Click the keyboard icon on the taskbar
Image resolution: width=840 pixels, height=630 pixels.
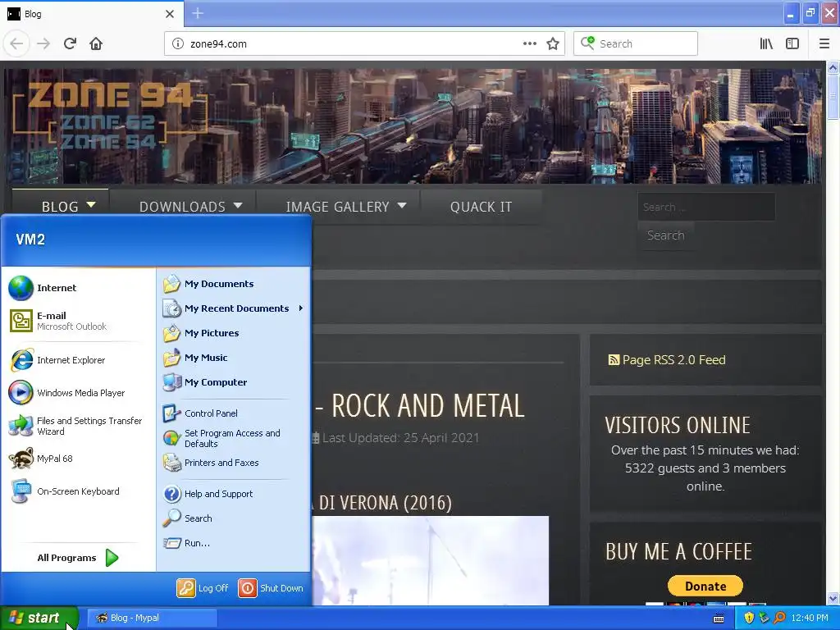pyautogui.click(x=719, y=619)
